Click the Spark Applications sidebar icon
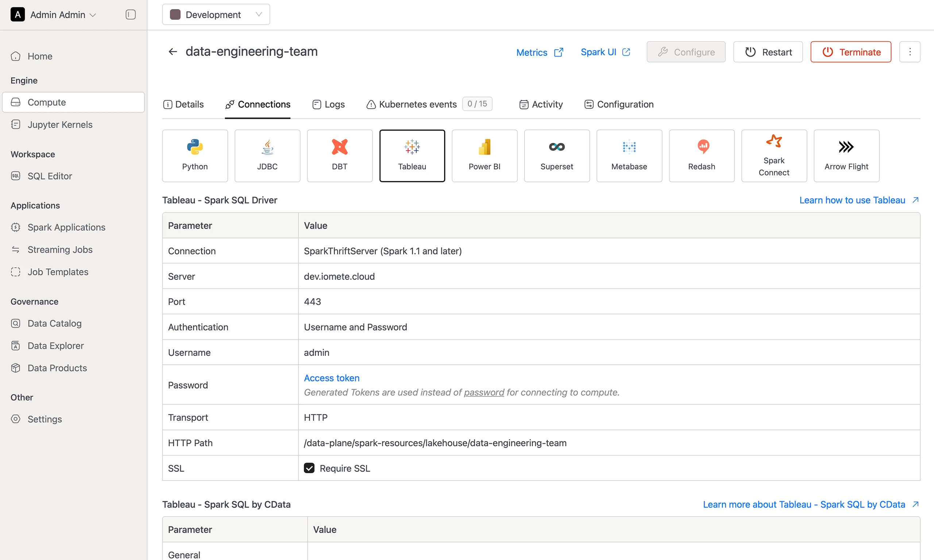The height and width of the screenshot is (560, 934). pyautogui.click(x=15, y=227)
